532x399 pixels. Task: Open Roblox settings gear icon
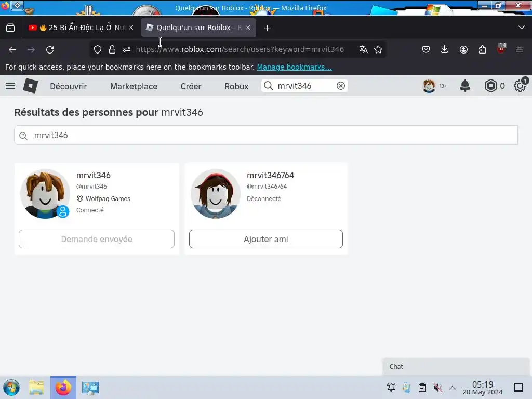tap(520, 86)
